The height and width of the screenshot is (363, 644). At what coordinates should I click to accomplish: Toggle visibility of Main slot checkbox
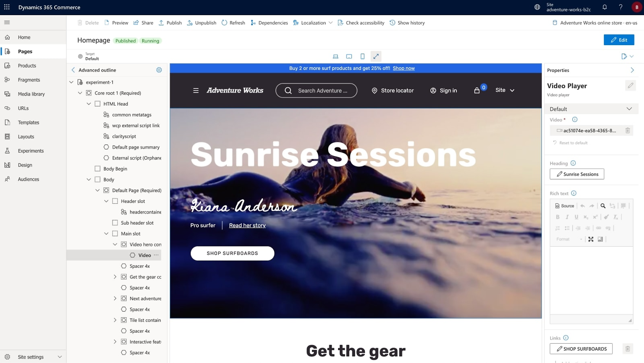115,233
